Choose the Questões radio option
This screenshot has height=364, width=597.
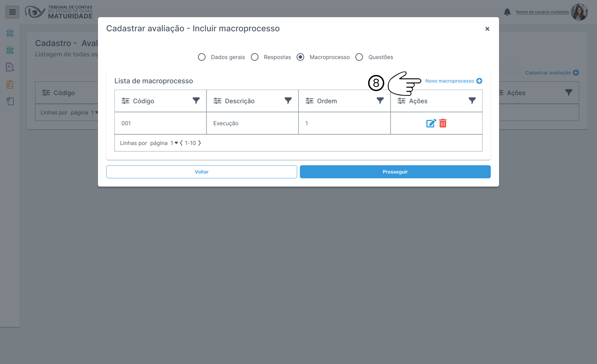click(359, 57)
